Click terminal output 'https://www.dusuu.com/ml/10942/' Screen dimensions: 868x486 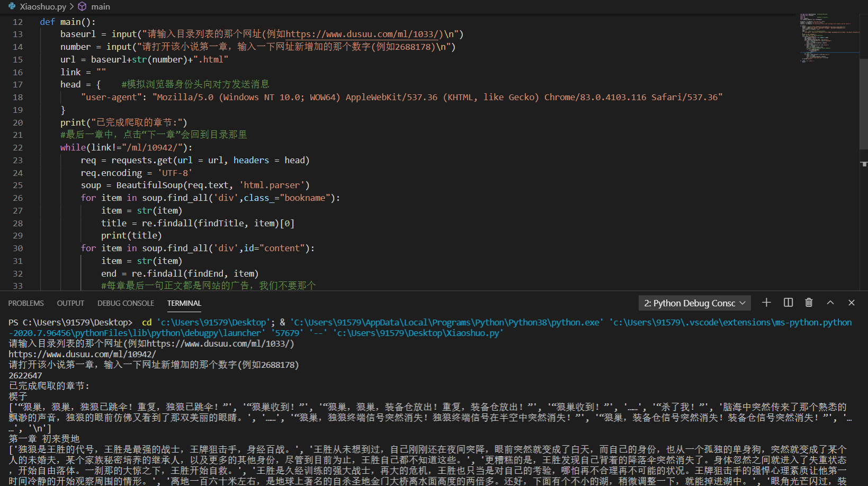[83, 354]
